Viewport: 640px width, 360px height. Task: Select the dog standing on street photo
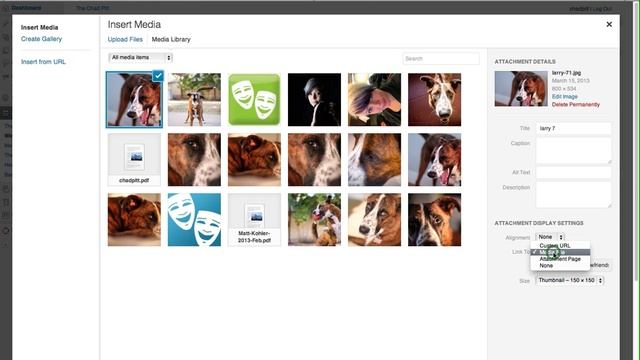pyautogui.click(x=194, y=100)
